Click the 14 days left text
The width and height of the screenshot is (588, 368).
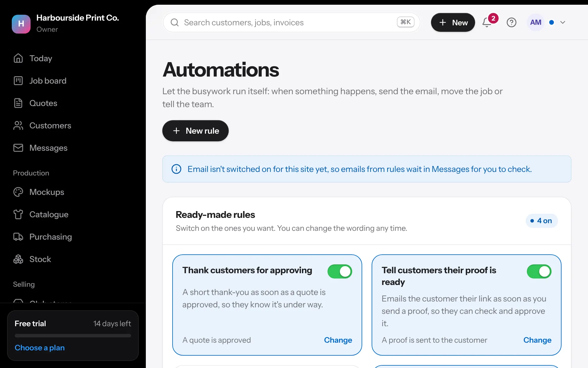pyautogui.click(x=112, y=324)
